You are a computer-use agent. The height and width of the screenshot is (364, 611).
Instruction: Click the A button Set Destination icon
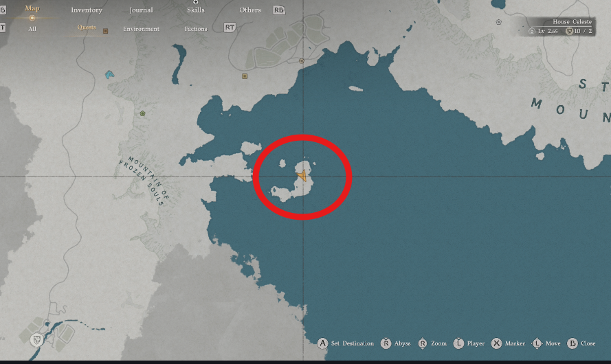[x=322, y=343]
